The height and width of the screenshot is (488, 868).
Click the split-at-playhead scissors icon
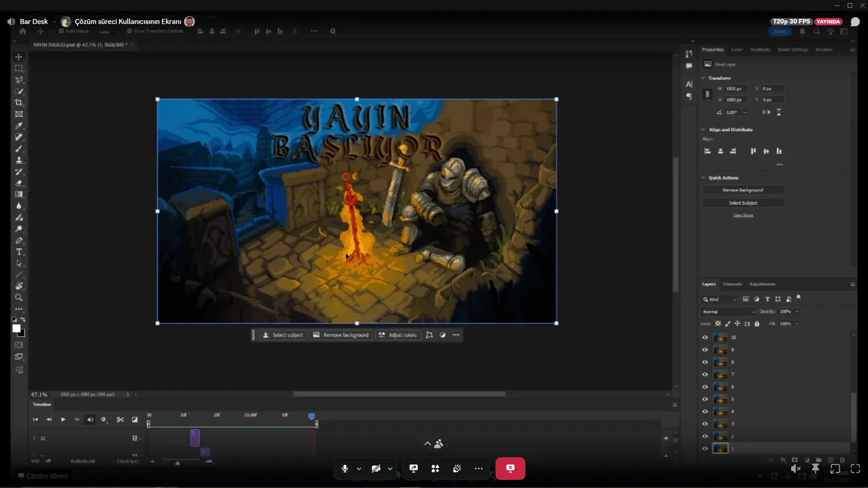tap(120, 420)
